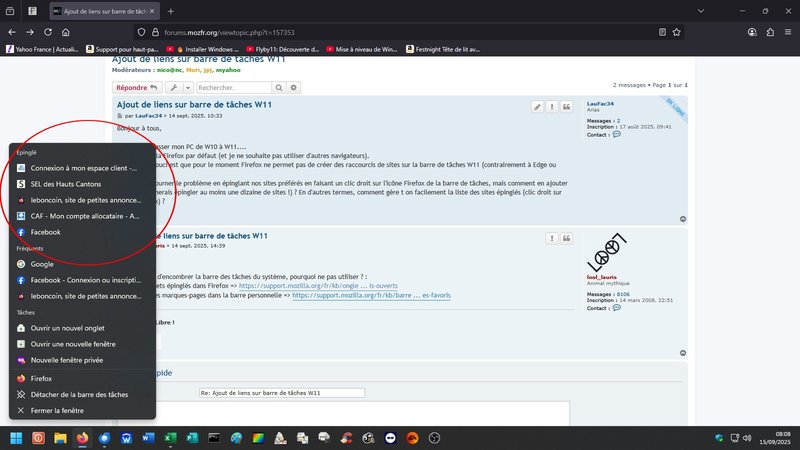
Task: Open first post title Ajout de liens
Action: [194, 105]
